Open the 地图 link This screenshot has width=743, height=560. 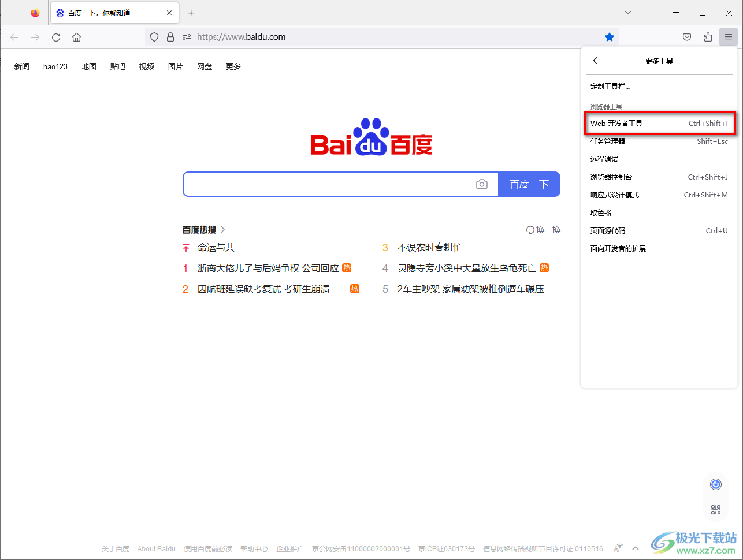click(89, 66)
